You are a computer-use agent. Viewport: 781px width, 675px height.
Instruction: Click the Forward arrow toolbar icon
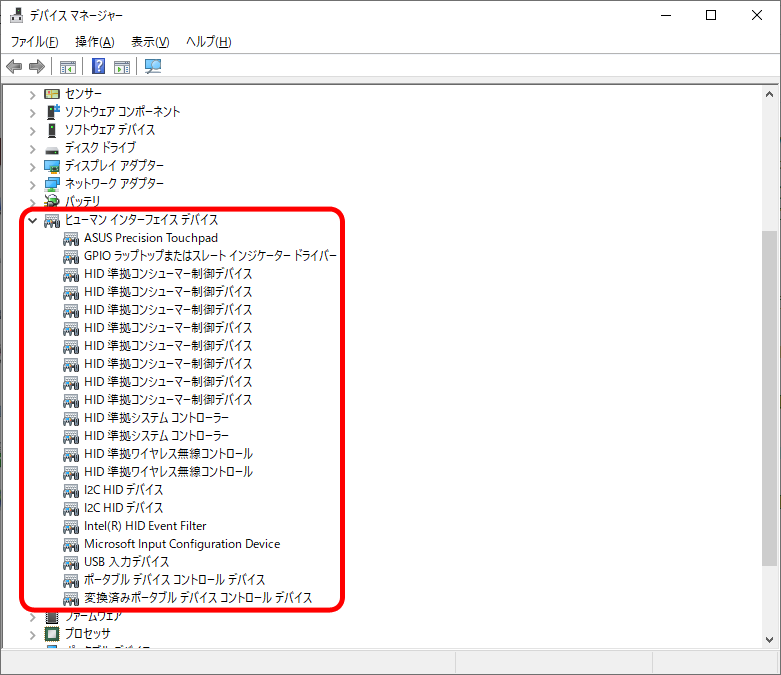[x=37, y=66]
